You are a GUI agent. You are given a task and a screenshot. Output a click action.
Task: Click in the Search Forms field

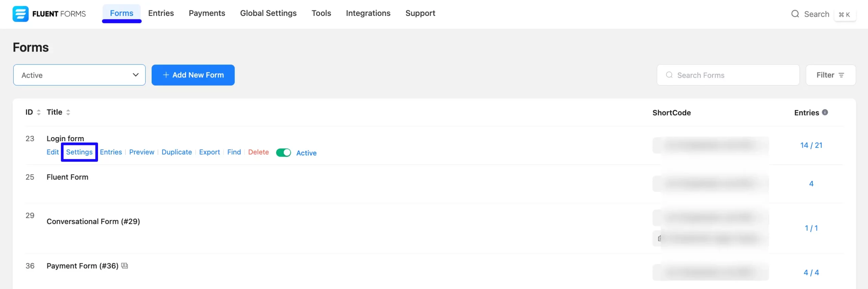pos(728,75)
